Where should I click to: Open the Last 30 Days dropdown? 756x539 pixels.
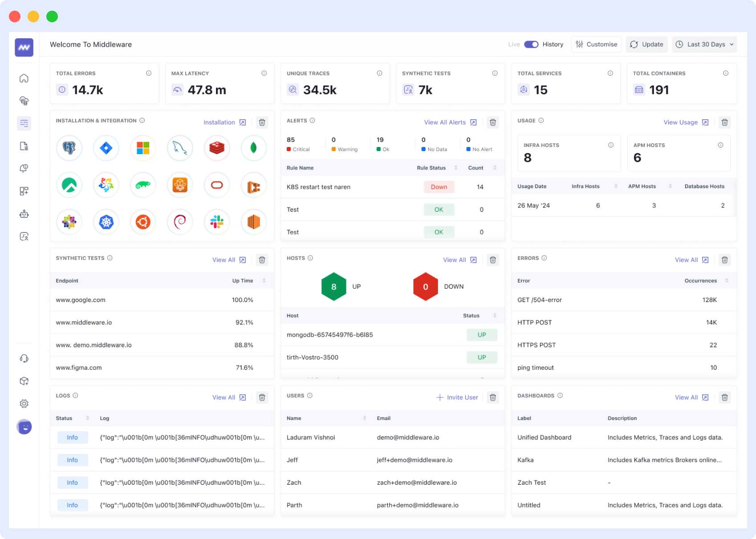[x=704, y=44]
